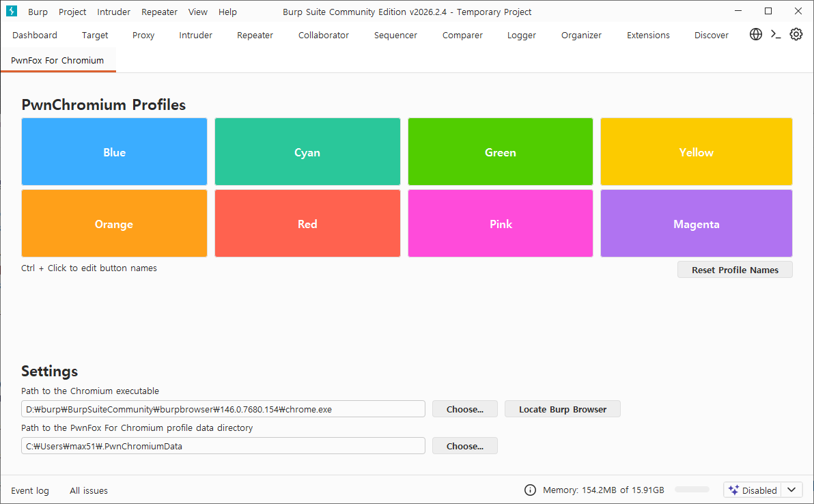This screenshot has height=504, width=814.
Task: Open the globe browser icon
Action: coord(756,34)
